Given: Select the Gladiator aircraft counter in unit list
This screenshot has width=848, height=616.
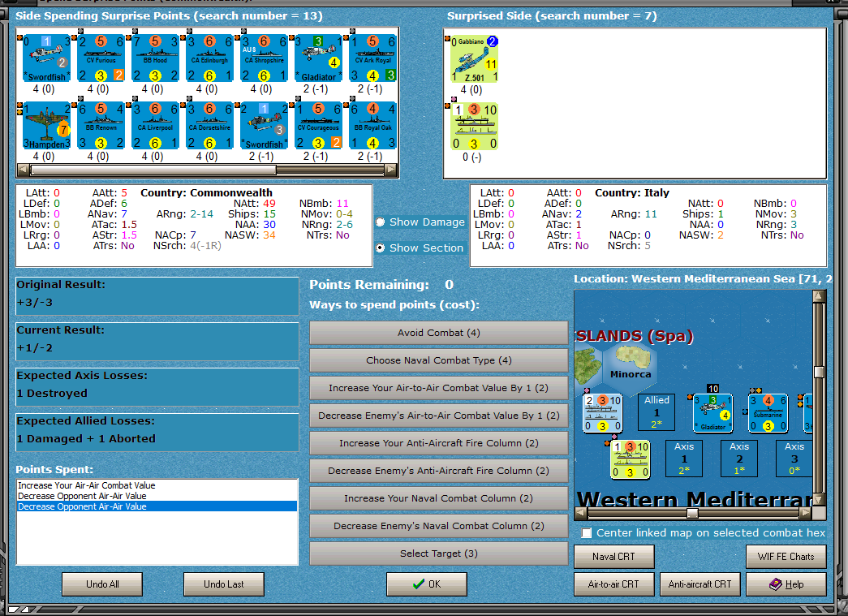Looking at the screenshot, I should (x=319, y=58).
